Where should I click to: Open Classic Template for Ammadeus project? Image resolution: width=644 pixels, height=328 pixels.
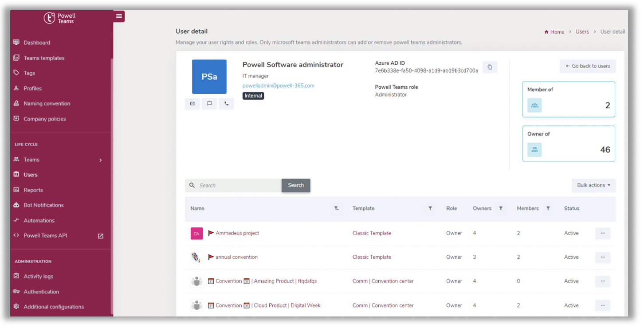click(372, 233)
